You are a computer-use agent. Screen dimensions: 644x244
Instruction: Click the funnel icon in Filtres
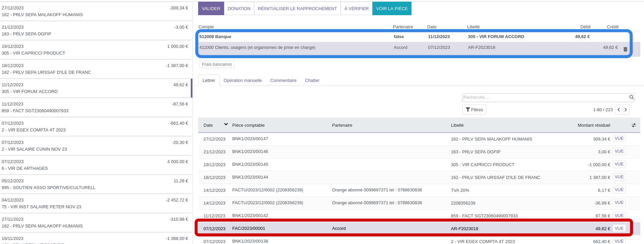(x=468, y=110)
